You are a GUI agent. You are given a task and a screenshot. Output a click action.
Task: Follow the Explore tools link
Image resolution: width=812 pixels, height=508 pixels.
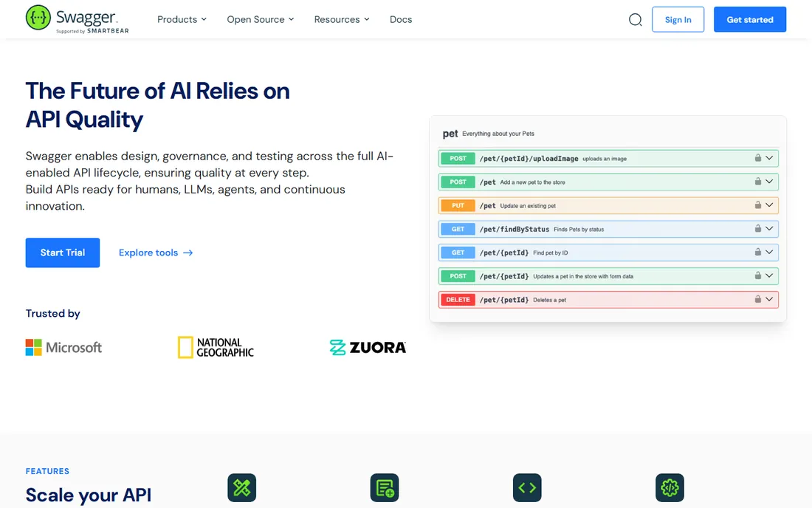156,253
